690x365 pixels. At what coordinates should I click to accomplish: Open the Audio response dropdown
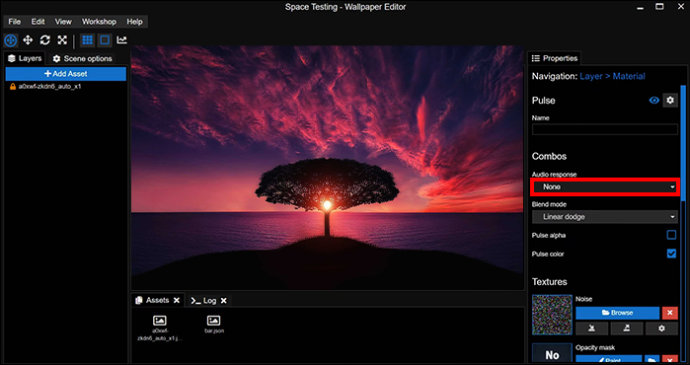606,187
